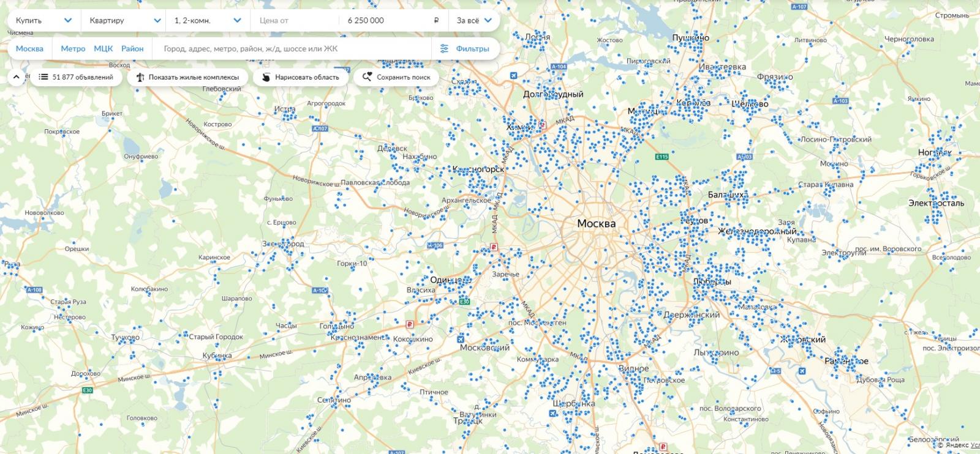Click the Кокошкино map label
Screen dimensions: 980x454
click(413, 339)
